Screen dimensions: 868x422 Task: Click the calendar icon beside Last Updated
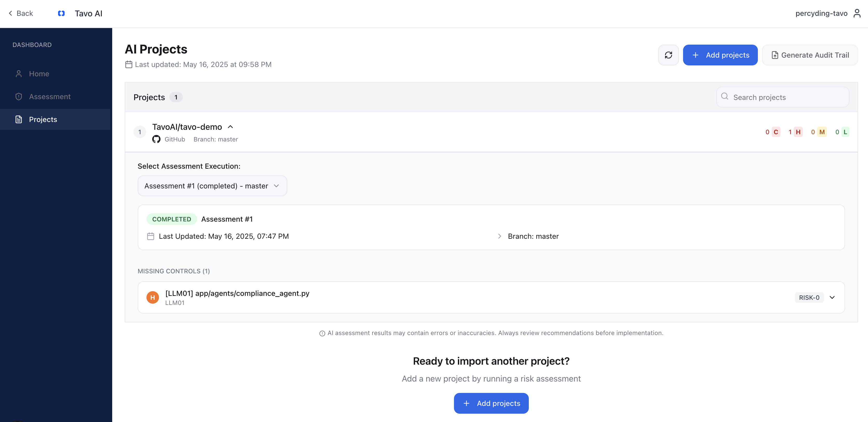(x=151, y=236)
